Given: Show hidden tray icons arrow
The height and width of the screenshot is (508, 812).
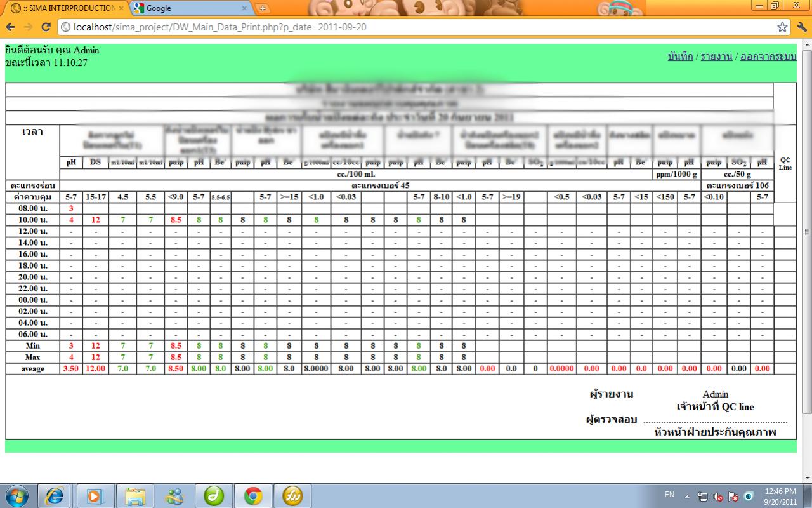Looking at the screenshot, I should click(686, 495).
